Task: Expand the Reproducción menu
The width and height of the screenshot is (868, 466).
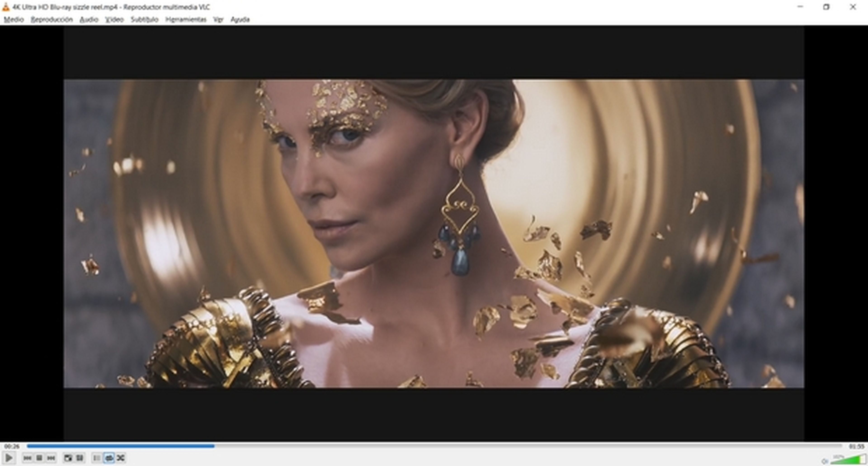Action: pyautogui.click(x=52, y=19)
